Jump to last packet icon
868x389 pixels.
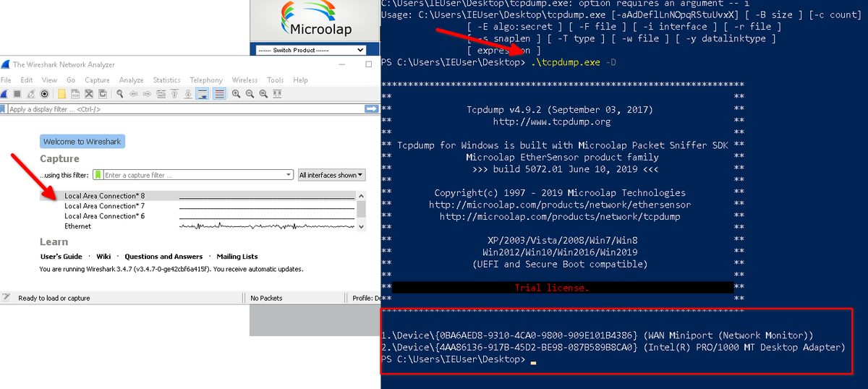[188, 94]
